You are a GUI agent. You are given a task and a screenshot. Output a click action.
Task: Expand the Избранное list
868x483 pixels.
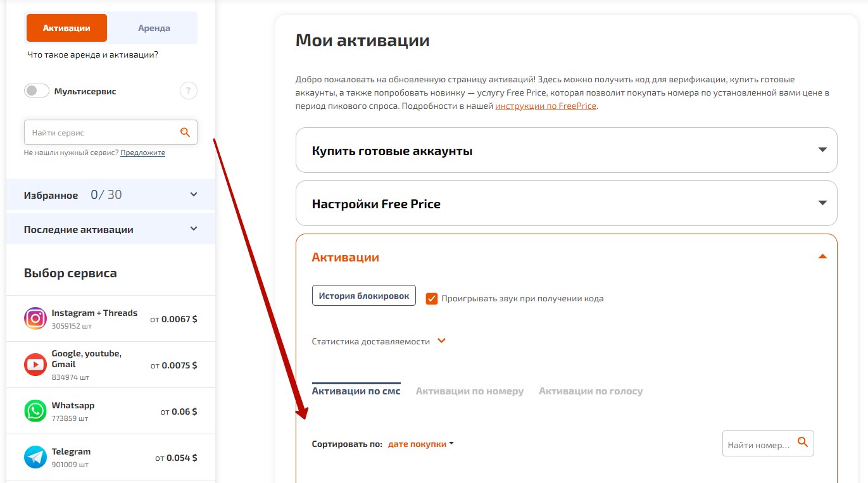[x=194, y=194]
